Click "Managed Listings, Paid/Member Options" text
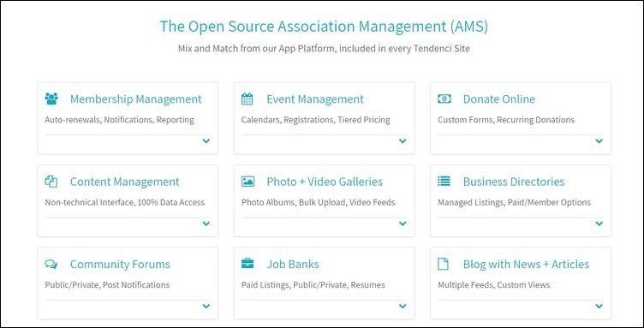The height and width of the screenshot is (328, 644). click(x=514, y=202)
